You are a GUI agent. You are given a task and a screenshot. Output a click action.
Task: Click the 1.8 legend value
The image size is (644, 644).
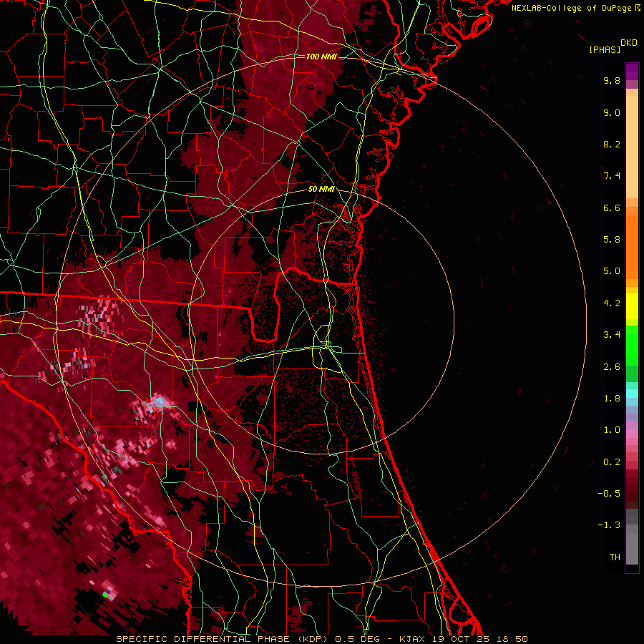(x=612, y=399)
